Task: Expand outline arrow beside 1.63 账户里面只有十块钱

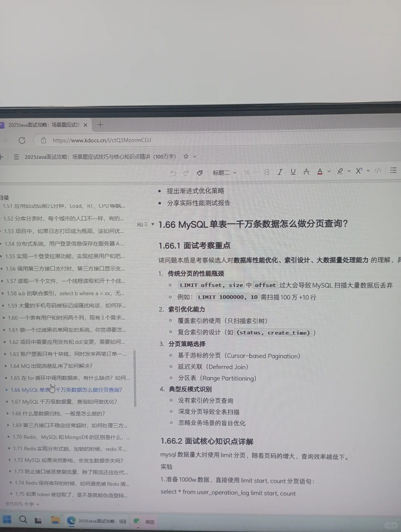Action: click(5, 354)
